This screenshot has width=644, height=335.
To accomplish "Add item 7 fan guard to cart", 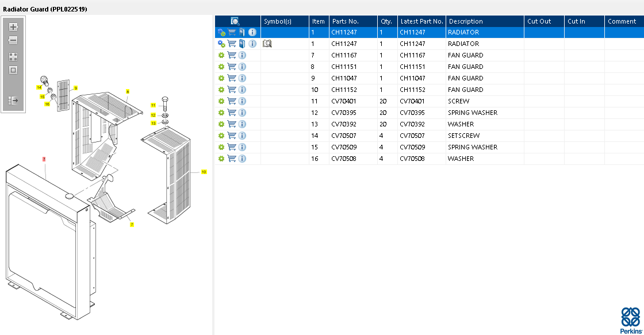I will (x=232, y=55).
